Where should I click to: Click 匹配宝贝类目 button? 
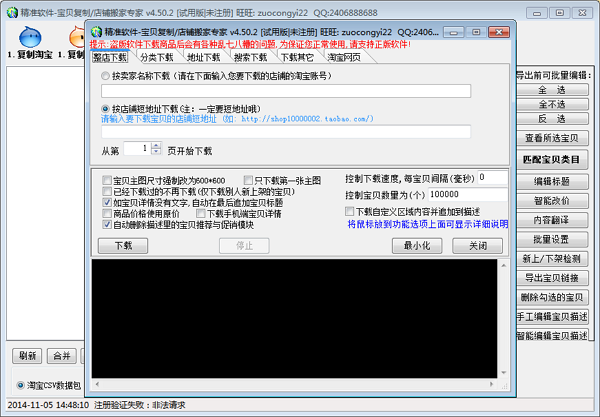[x=552, y=160]
